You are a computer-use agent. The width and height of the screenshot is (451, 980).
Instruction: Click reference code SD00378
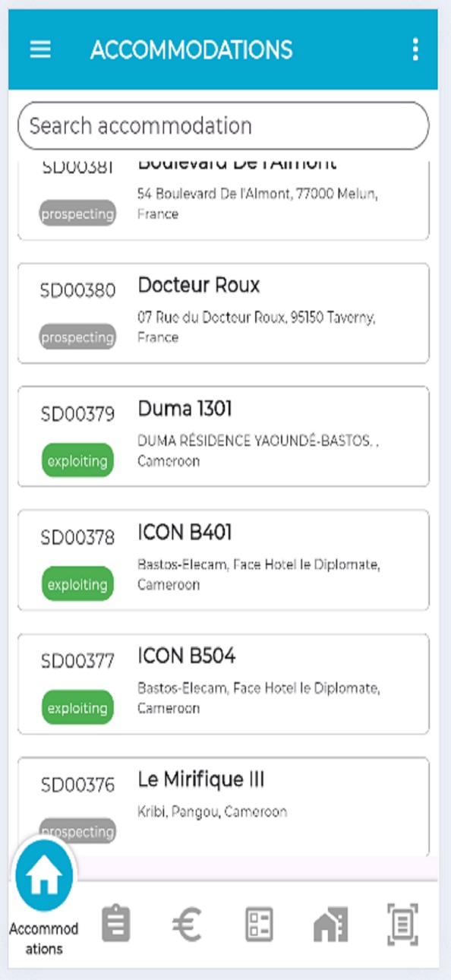point(77,538)
